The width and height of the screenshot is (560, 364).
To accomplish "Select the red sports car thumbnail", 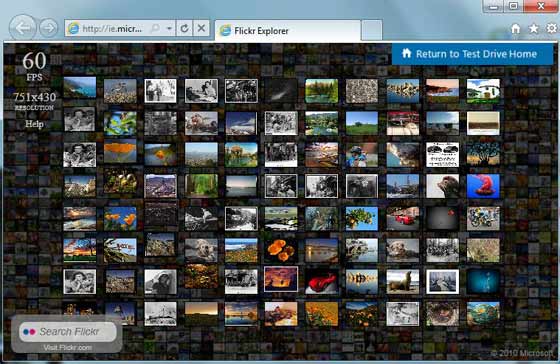I will 402,218.
